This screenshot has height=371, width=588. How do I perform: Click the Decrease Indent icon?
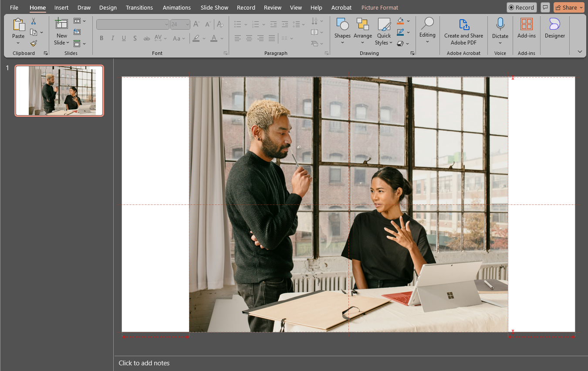point(274,24)
